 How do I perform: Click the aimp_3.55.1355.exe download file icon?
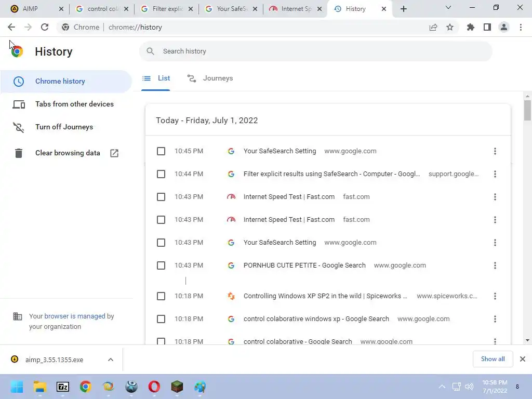pyautogui.click(x=15, y=360)
